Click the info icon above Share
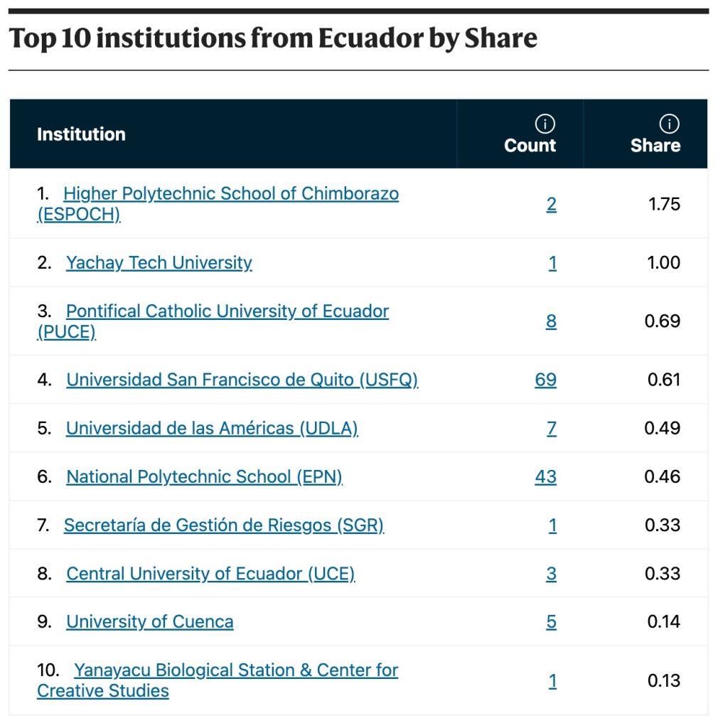 click(669, 124)
